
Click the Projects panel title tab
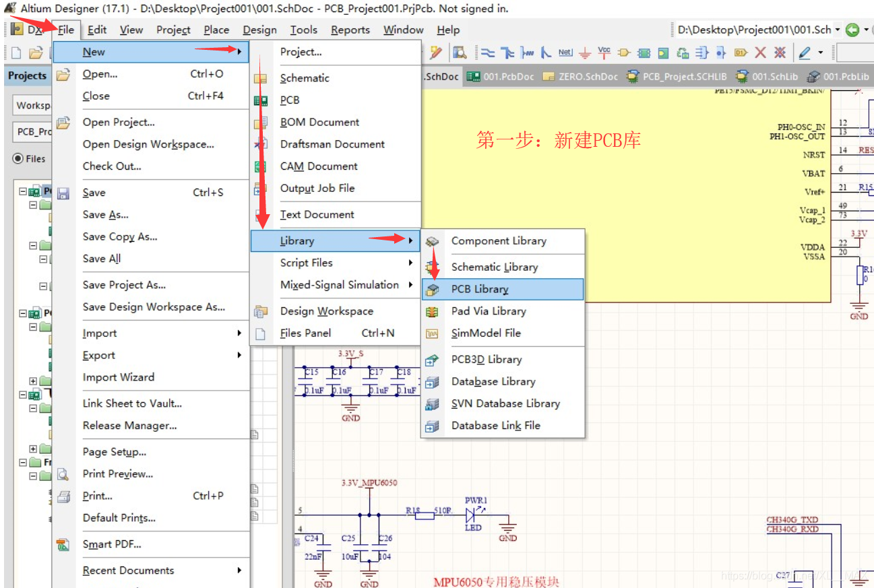27,75
